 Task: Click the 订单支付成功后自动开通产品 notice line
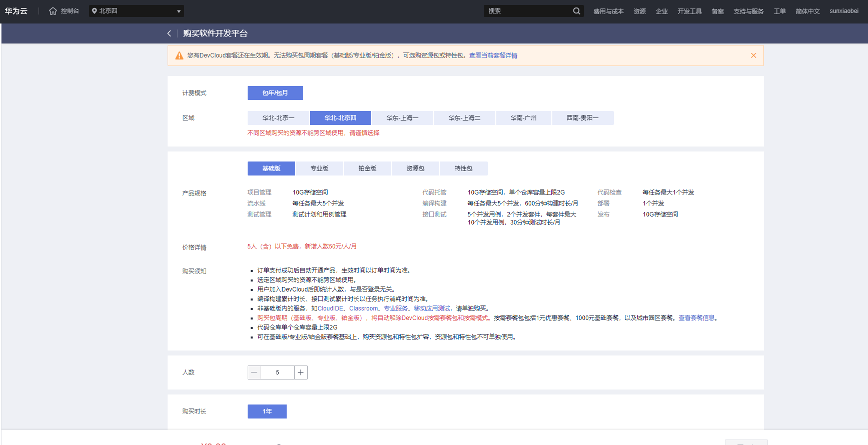[334, 270]
